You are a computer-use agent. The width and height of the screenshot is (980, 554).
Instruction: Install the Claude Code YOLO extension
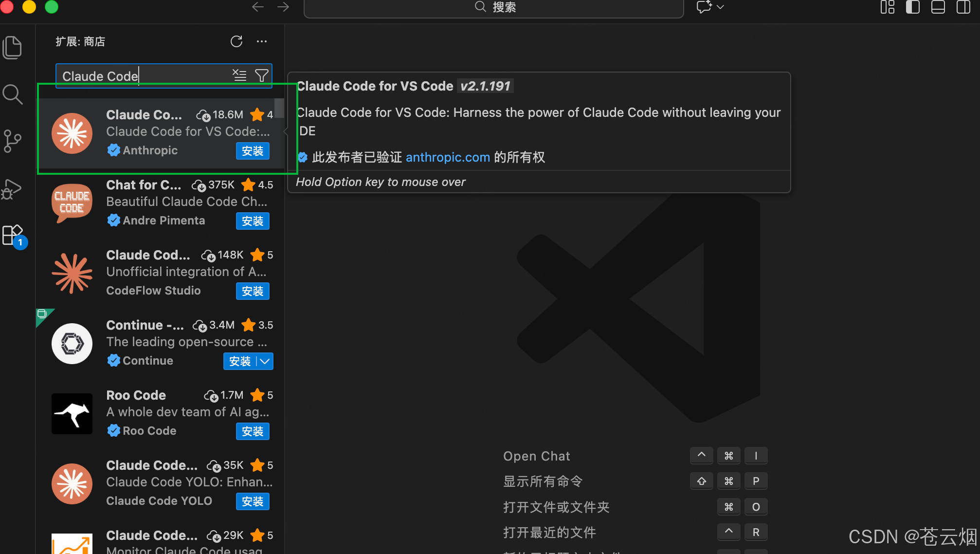(x=253, y=501)
